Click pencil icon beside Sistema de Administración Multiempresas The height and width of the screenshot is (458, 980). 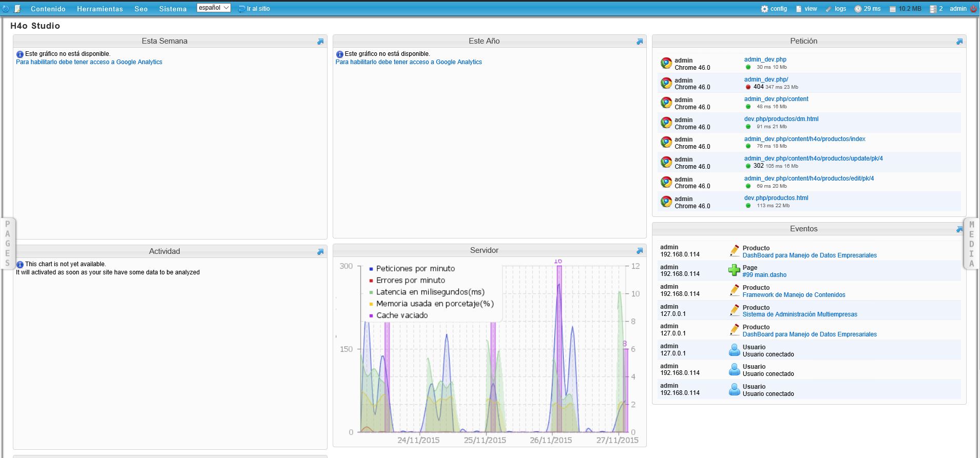(x=734, y=310)
